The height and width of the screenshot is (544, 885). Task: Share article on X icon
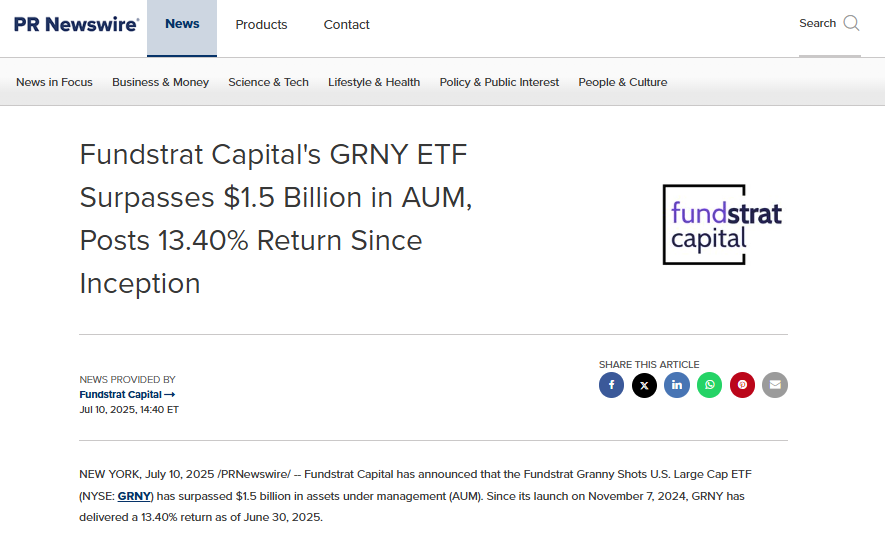click(644, 385)
